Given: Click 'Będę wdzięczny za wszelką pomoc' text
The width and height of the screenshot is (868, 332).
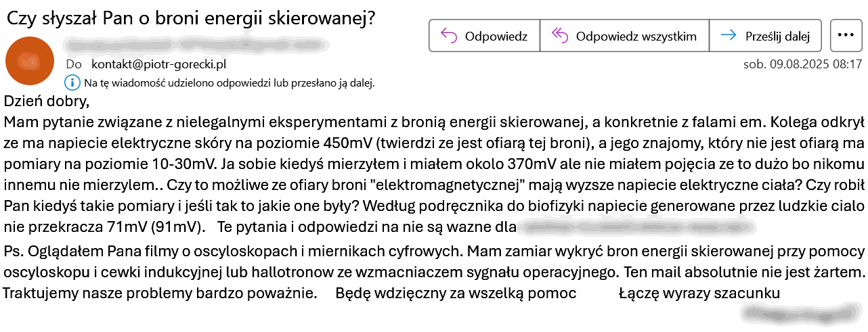Looking at the screenshot, I should [456, 293].
